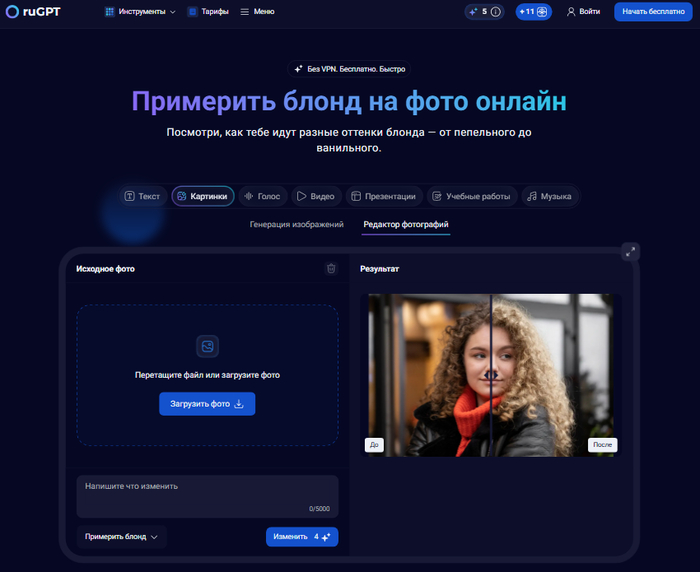The height and width of the screenshot is (572, 700).
Task: Select the Редактор фотографий tab
Action: [x=406, y=225]
